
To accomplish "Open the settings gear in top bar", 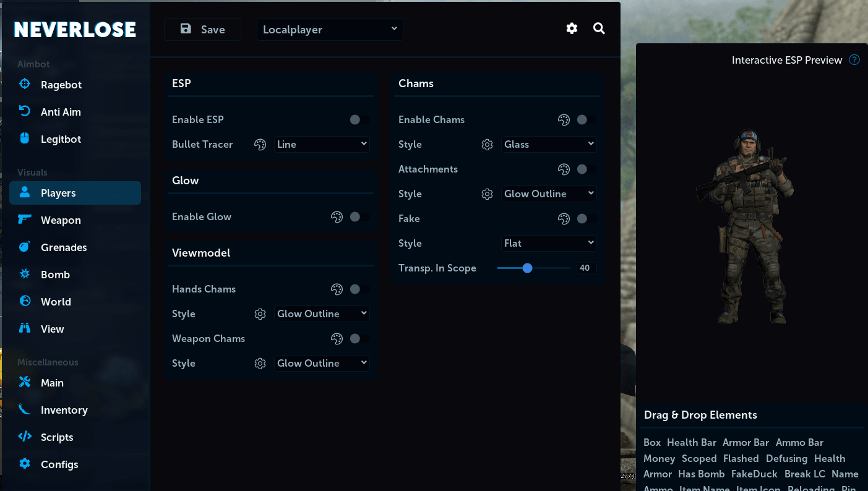I will point(572,28).
